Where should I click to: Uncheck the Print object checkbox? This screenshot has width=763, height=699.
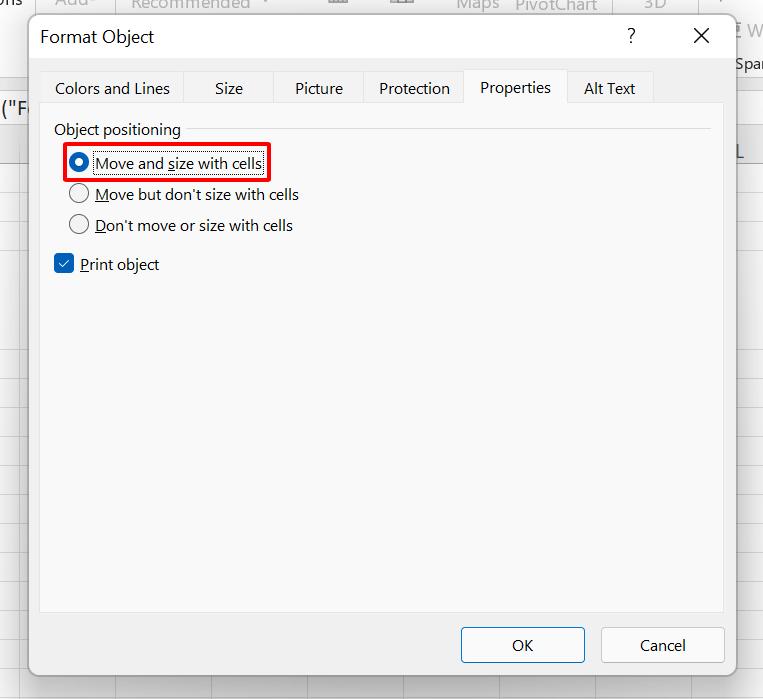(x=65, y=264)
